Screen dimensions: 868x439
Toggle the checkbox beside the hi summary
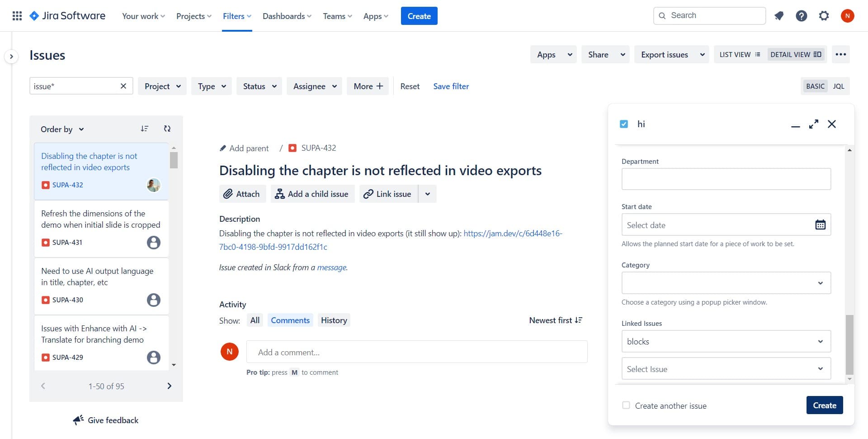point(624,123)
